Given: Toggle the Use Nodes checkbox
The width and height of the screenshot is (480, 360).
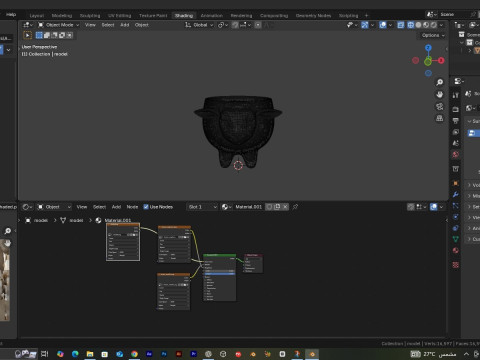Looking at the screenshot, I should [x=146, y=207].
